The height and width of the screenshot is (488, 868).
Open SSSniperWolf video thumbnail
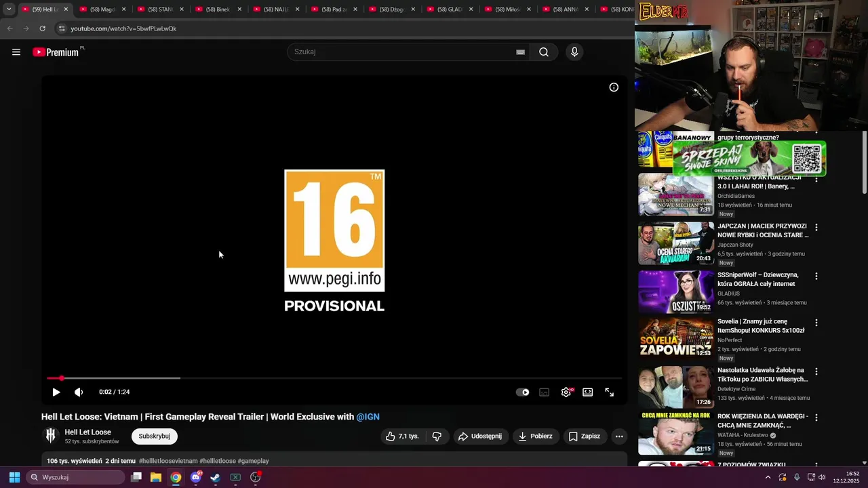click(x=676, y=292)
